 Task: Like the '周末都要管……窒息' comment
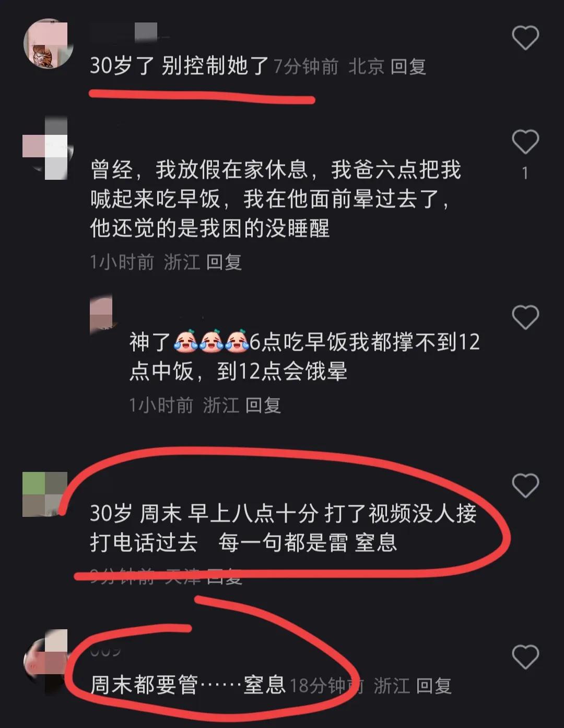point(525,656)
